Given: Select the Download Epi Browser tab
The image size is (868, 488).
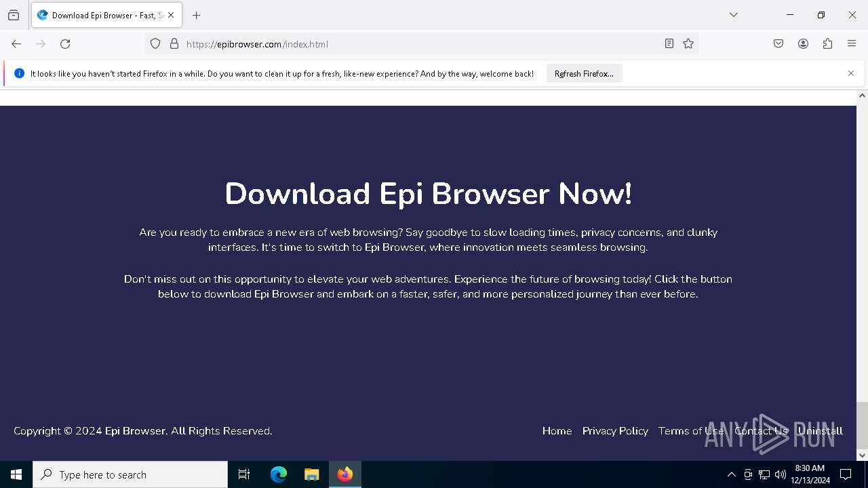Looking at the screenshot, I should coord(106,15).
